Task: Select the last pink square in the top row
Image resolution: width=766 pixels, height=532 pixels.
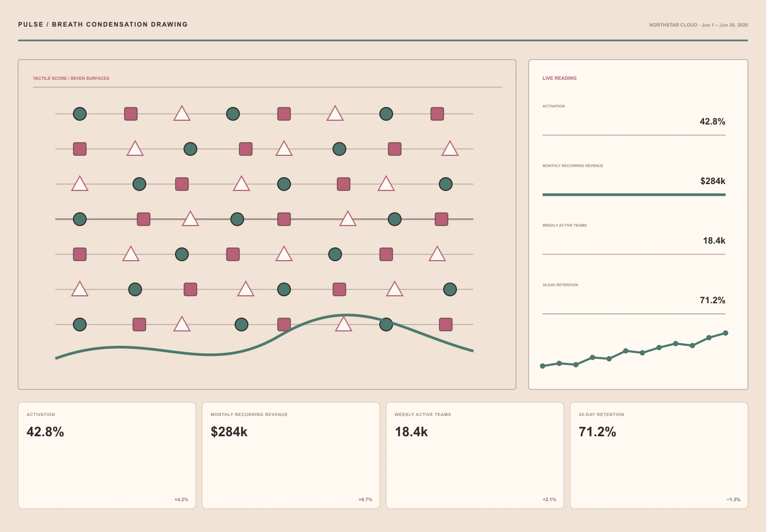Action: tap(437, 114)
